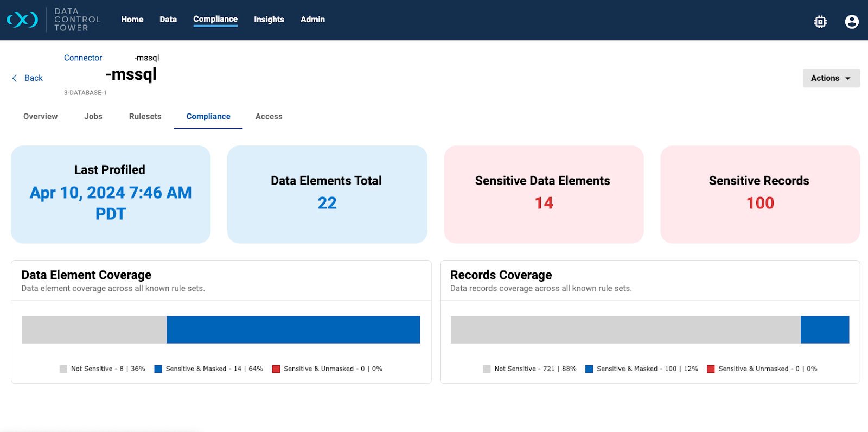Click the blue masked segment of Data Element Coverage bar

[293, 330]
